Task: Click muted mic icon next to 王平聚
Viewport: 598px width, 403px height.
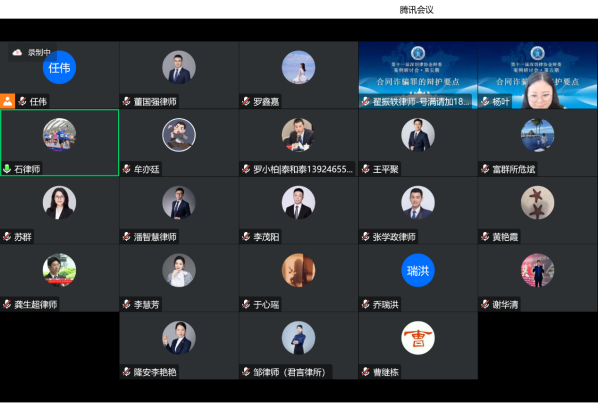Action: (365, 169)
